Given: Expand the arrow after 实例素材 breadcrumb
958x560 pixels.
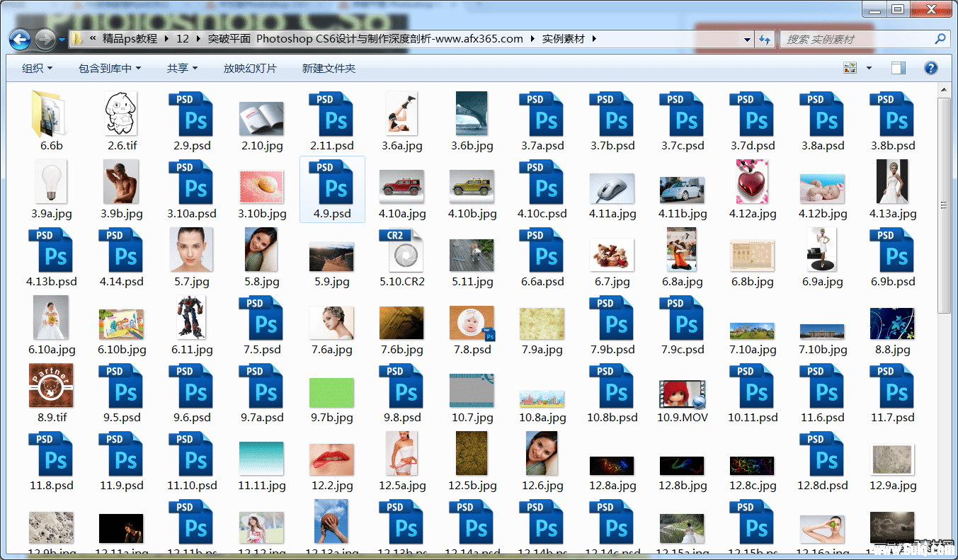Looking at the screenshot, I should [x=593, y=39].
